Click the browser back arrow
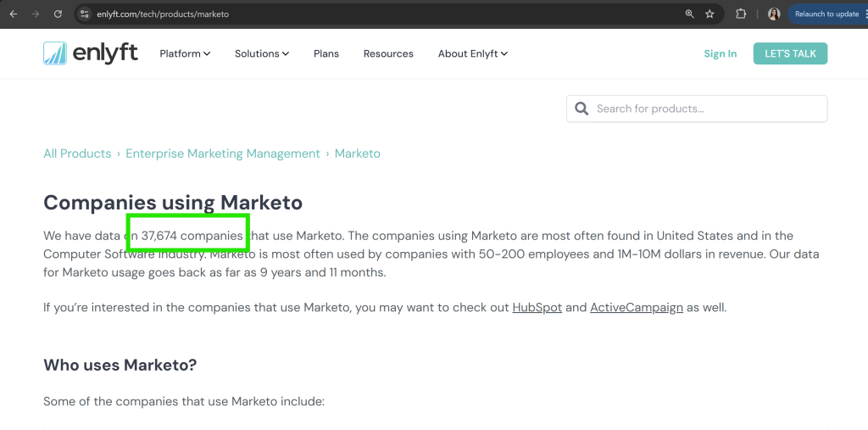The width and height of the screenshot is (868, 430). pos(13,14)
